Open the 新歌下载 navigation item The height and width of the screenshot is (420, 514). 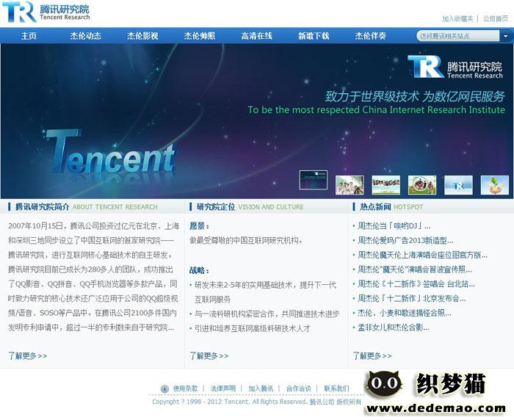coord(314,36)
